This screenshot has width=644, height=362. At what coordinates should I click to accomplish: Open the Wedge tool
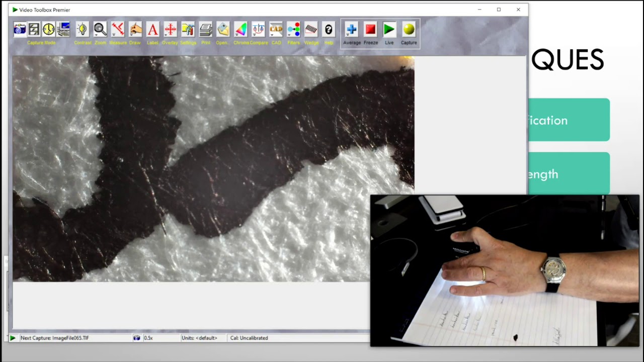click(x=311, y=30)
